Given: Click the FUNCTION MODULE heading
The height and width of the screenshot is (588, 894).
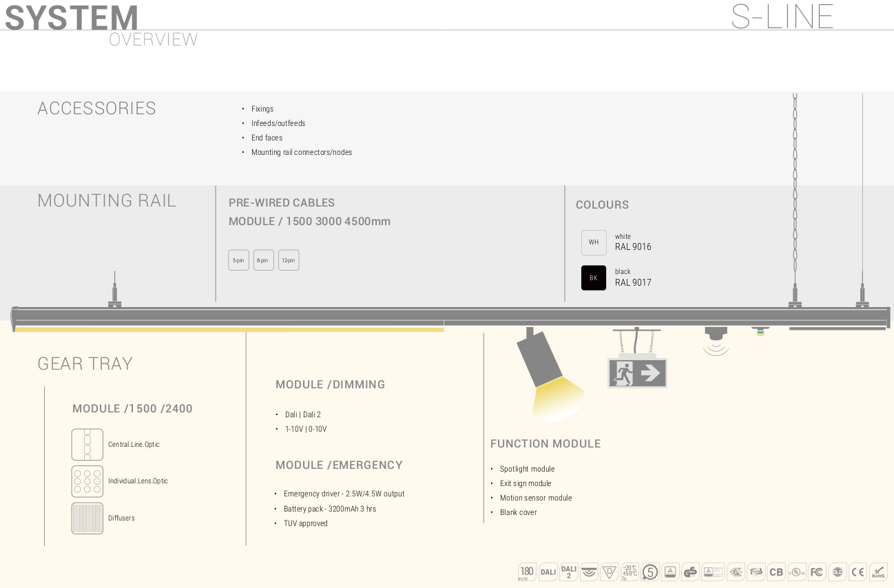Looking at the screenshot, I should (x=545, y=444).
